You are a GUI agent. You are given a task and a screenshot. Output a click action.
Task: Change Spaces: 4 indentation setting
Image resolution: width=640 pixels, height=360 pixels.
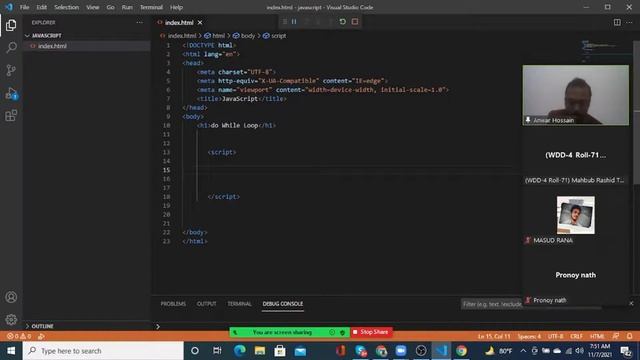[x=529, y=336]
